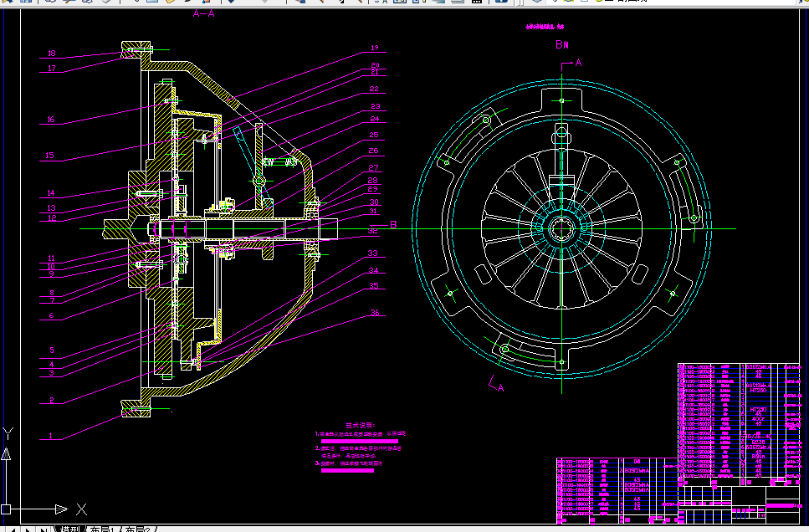Image resolution: width=809 pixels, height=532 pixels.
Task: Click part balloon number 30
Action: [374, 202]
